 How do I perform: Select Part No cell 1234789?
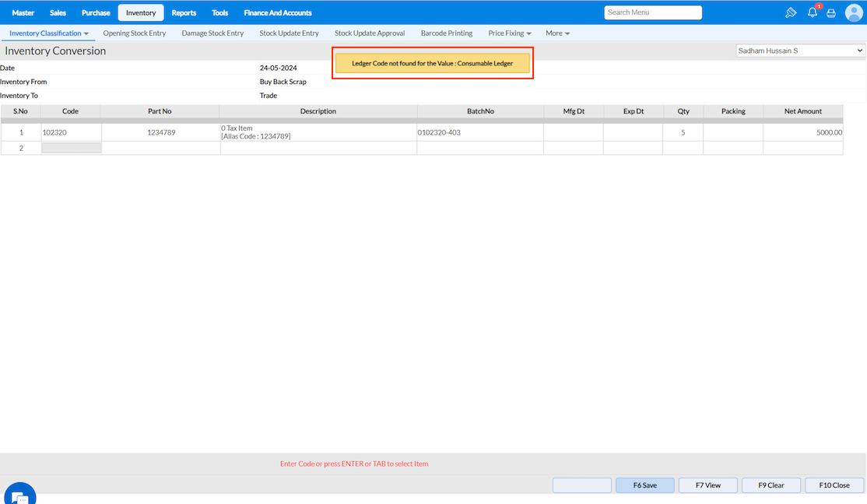(x=161, y=133)
